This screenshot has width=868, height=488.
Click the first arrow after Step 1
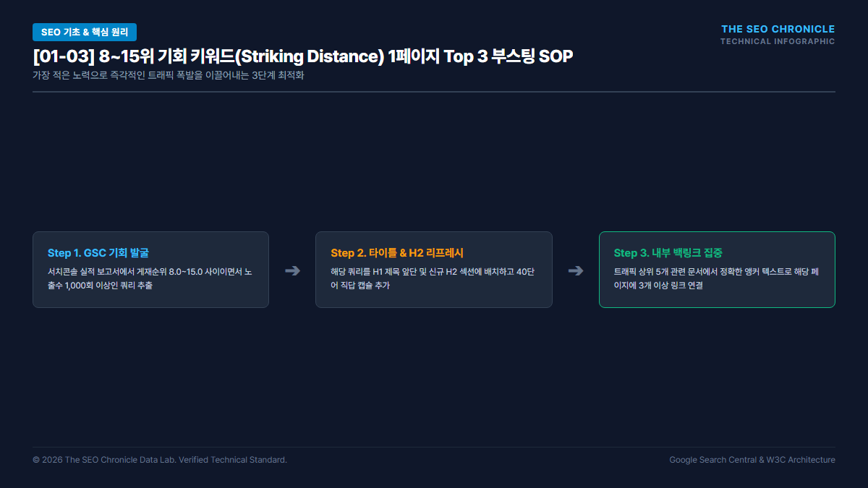point(292,270)
